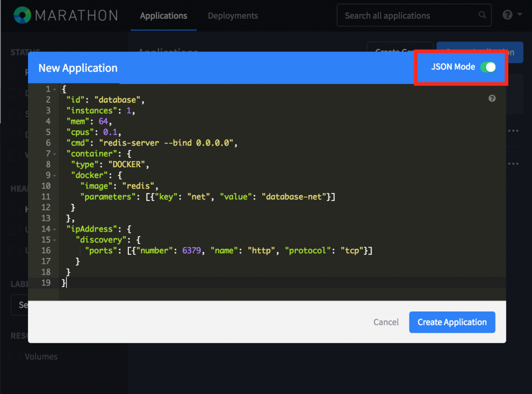Image resolution: width=532 pixels, height=394 pixels.
Task: Click the New Application dialog title
Action: pos(78,68)
